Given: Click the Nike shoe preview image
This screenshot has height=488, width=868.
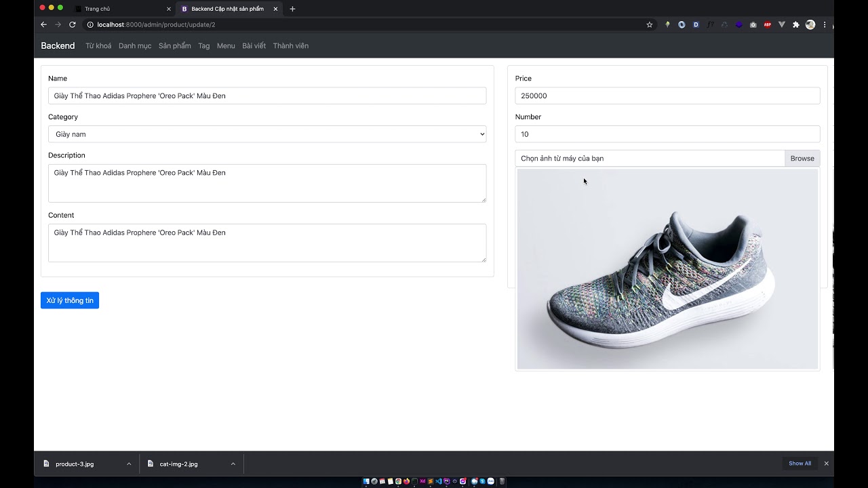Looking at the screenshot, I should [667, 269].
